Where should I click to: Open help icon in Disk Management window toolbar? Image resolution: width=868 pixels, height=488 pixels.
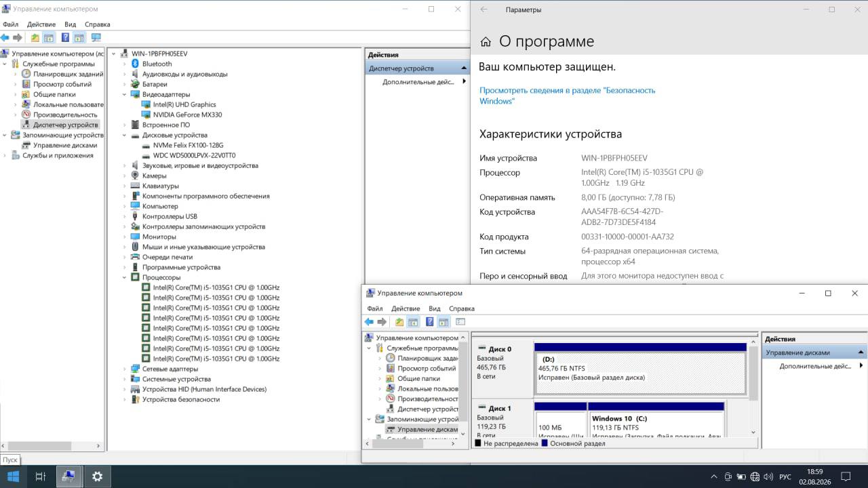pos(429,322)
